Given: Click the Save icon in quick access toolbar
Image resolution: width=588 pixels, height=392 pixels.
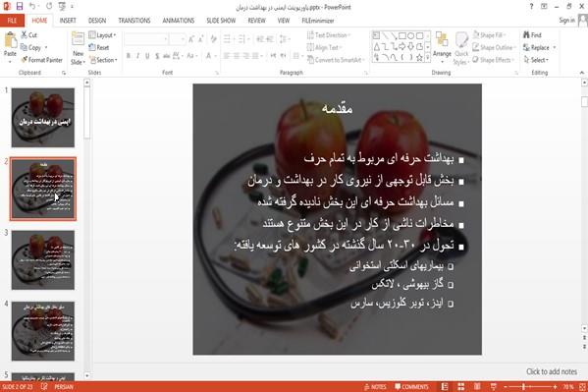Looking at the screenshot, I should (20, 6).
